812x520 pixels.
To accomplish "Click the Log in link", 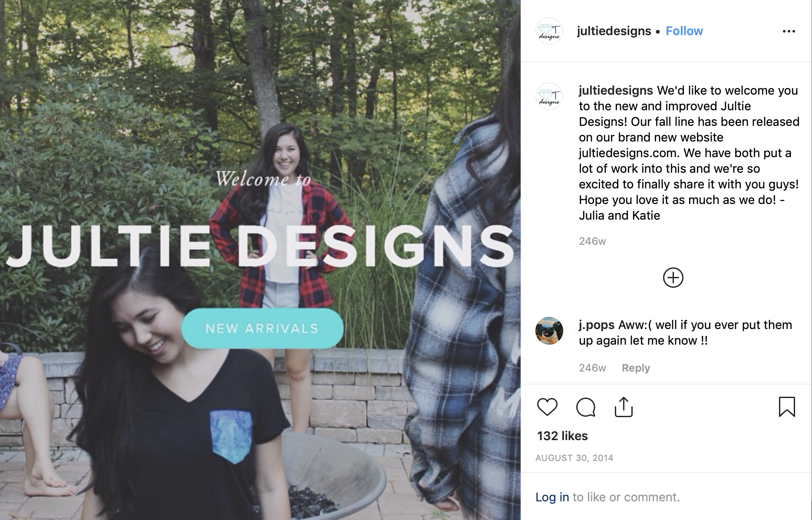I will (552, 497).
